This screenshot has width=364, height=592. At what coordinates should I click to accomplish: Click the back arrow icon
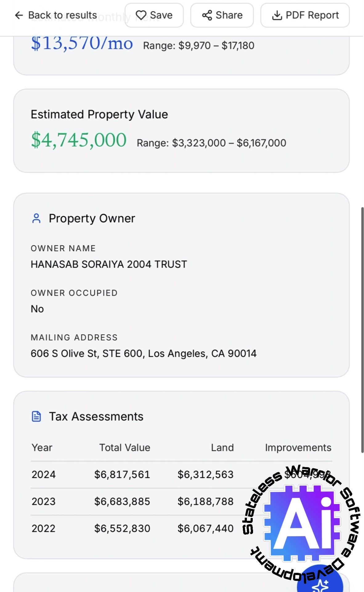(x=19, y=15)
